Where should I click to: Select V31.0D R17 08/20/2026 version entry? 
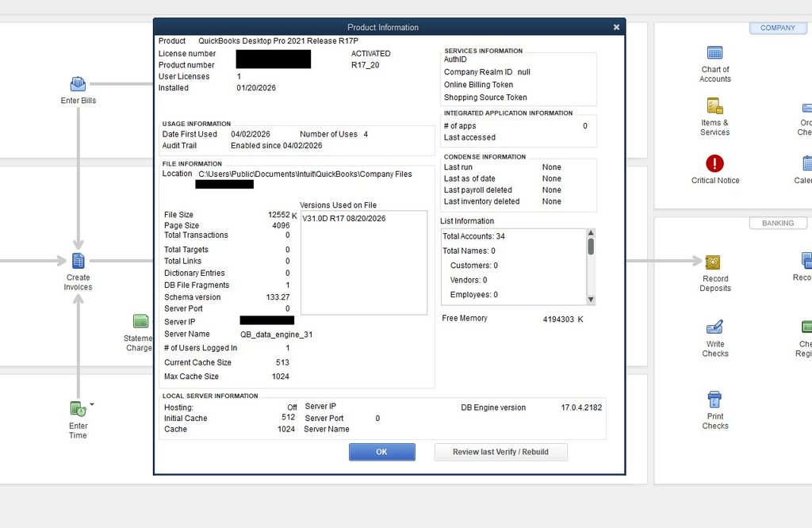click(344, 219)
